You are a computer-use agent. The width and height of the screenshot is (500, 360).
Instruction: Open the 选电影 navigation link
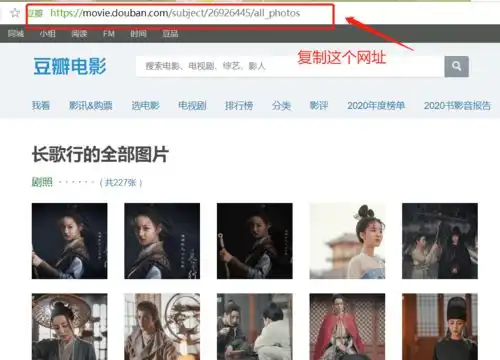coord(145,105)
